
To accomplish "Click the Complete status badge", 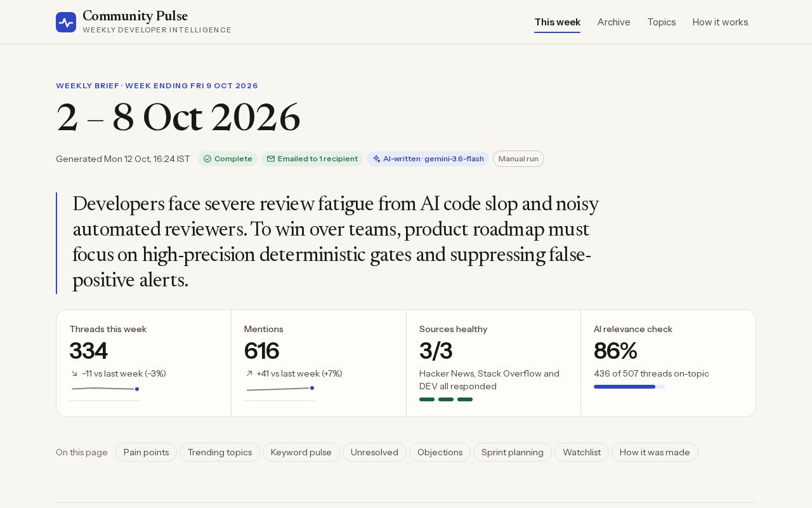I will point(228,159).
